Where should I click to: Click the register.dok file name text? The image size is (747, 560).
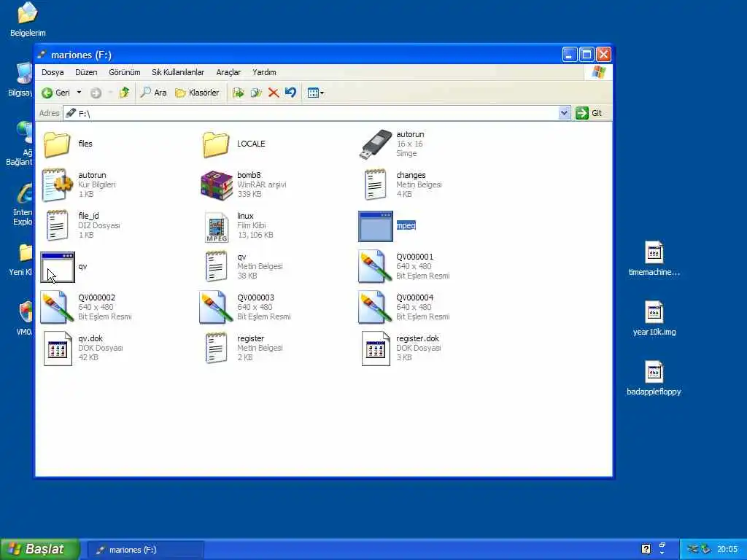pyautogui.click(x=417, y=338)
